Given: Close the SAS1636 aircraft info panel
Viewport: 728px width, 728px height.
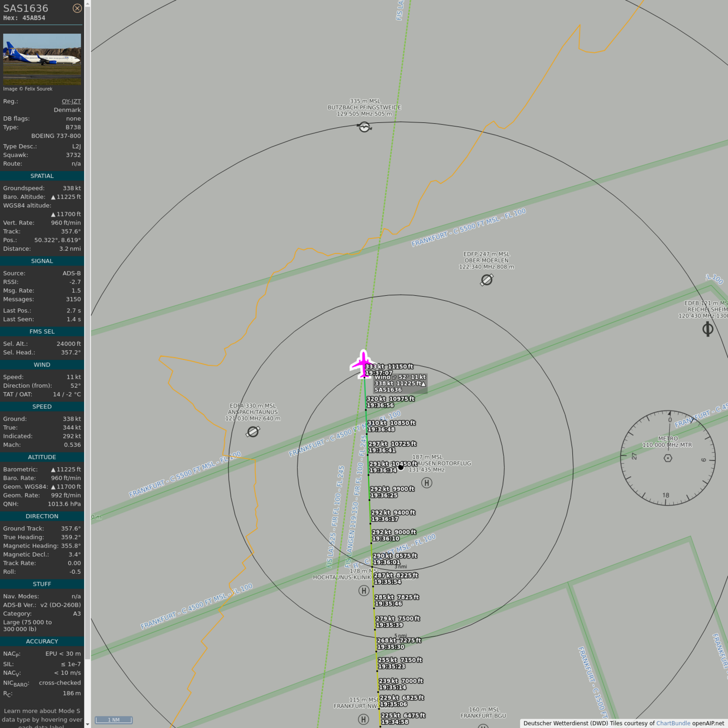Looking at the screenshot, I should (77, 8).
